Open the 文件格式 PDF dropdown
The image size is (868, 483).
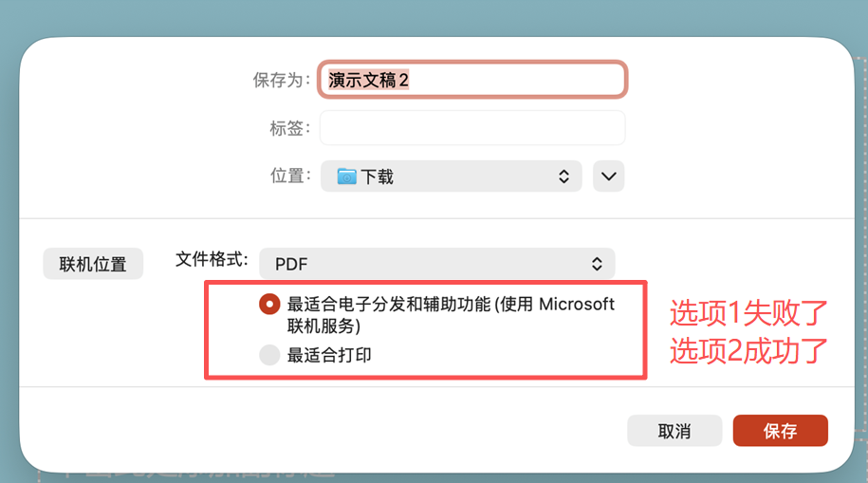436,264
